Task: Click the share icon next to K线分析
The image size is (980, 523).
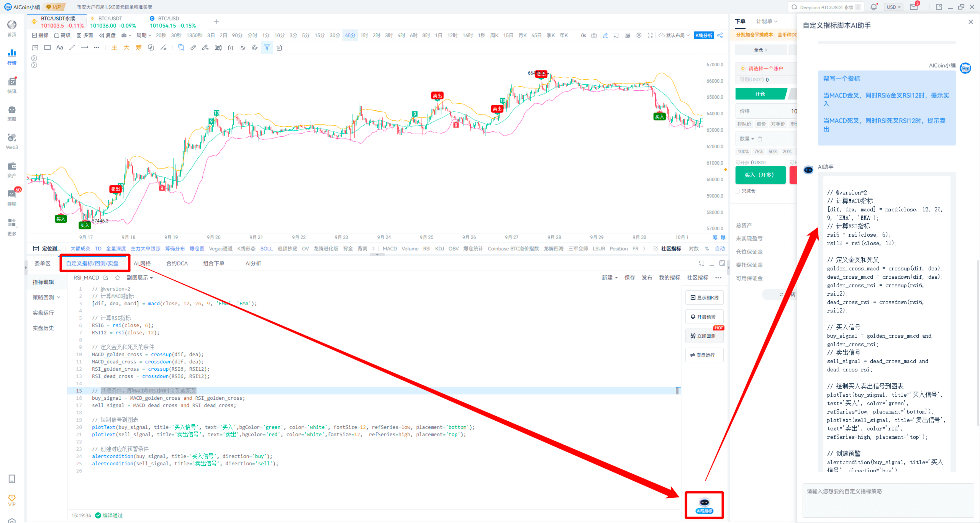Action: [x=720, y=35]
